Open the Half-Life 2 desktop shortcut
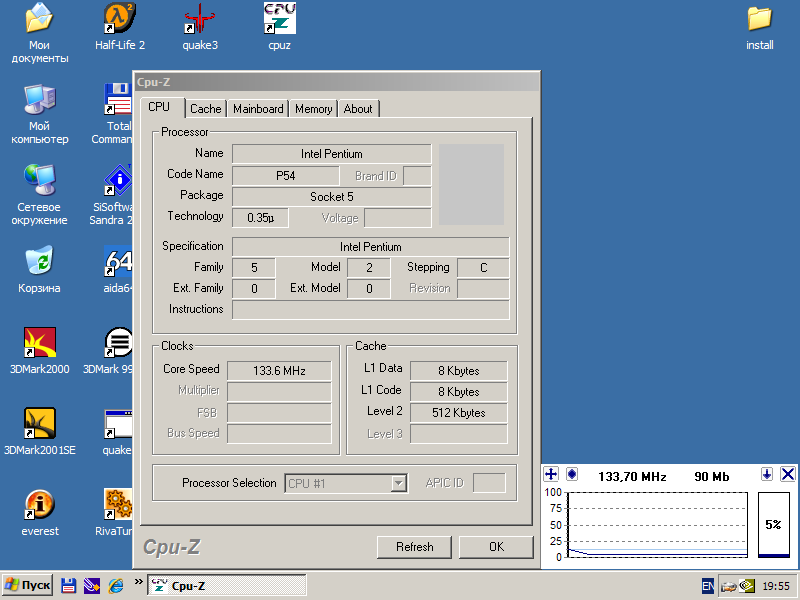This screenshot has width=800, height=600. coord(120,20)
